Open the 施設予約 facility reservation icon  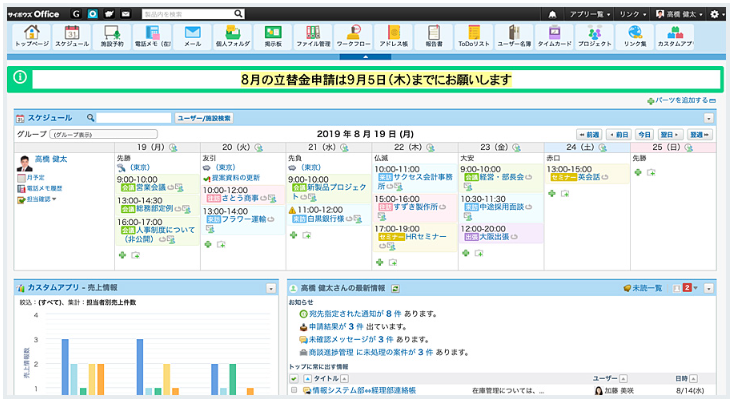pos(111,37)
